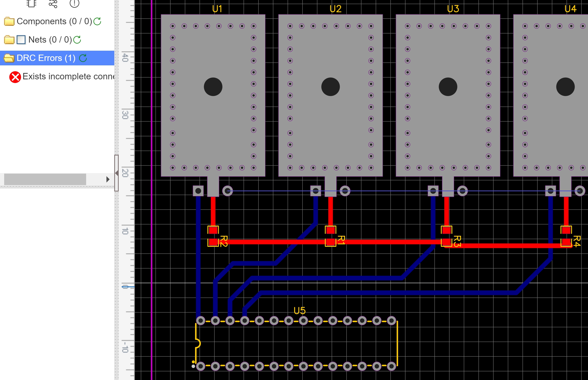Image resolution: width=588 pixels, height=380 pixels.
Task: Select the square pad below U1
Action: tap(198, 191)
